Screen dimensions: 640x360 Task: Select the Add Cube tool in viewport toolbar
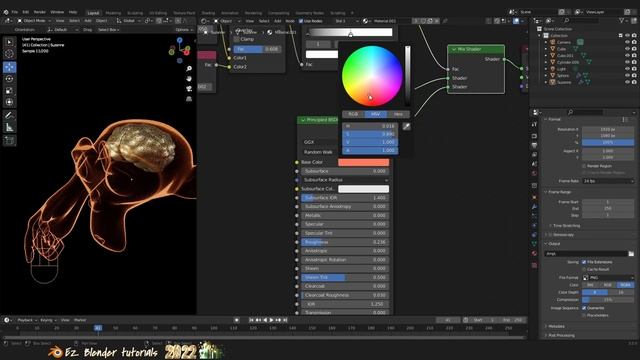click(x=9, y=141)
